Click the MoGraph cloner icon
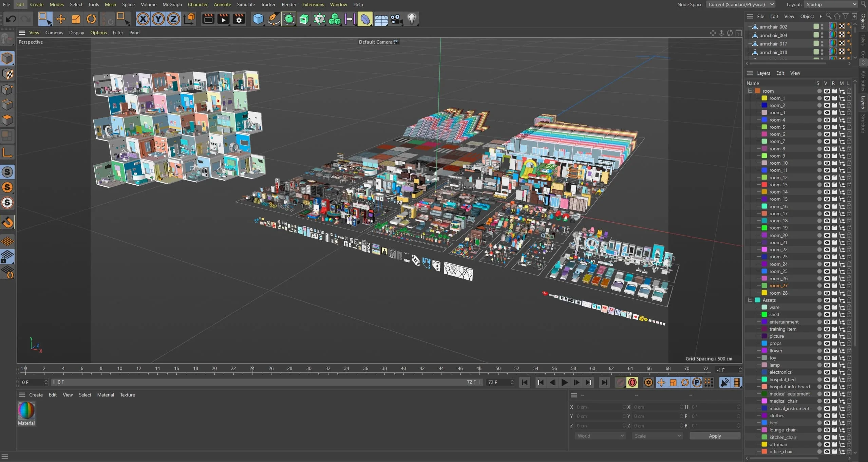868x462 pixels. click(335, 19)
